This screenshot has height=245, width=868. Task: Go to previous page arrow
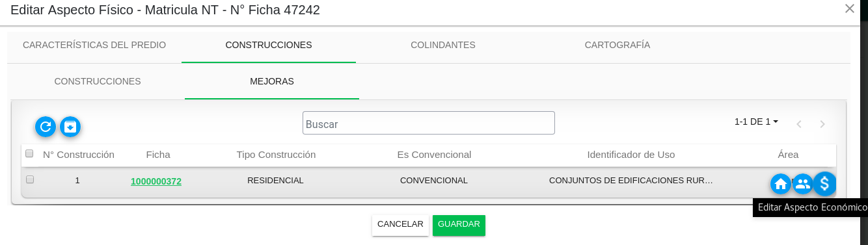point(799,124)
